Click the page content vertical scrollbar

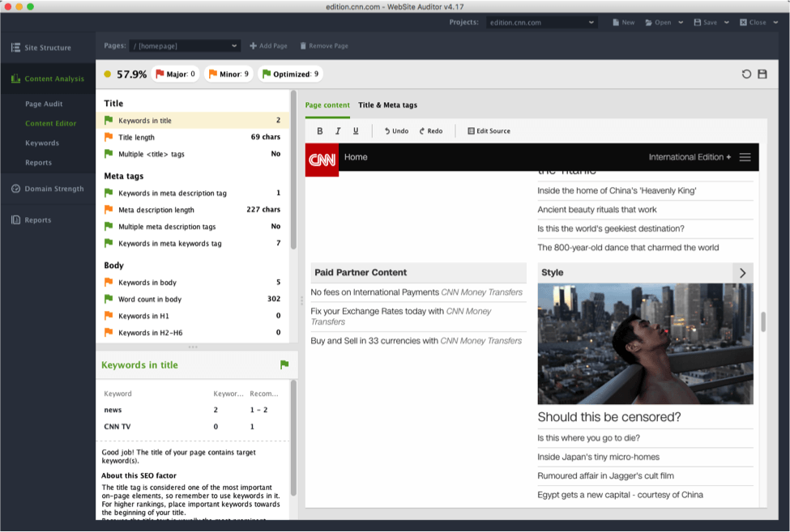[x=763, y=321]
